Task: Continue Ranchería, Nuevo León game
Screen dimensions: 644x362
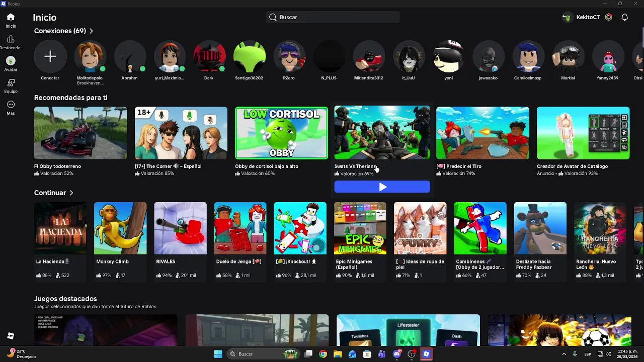Action: pyautogui.click(x=600, y=228)
